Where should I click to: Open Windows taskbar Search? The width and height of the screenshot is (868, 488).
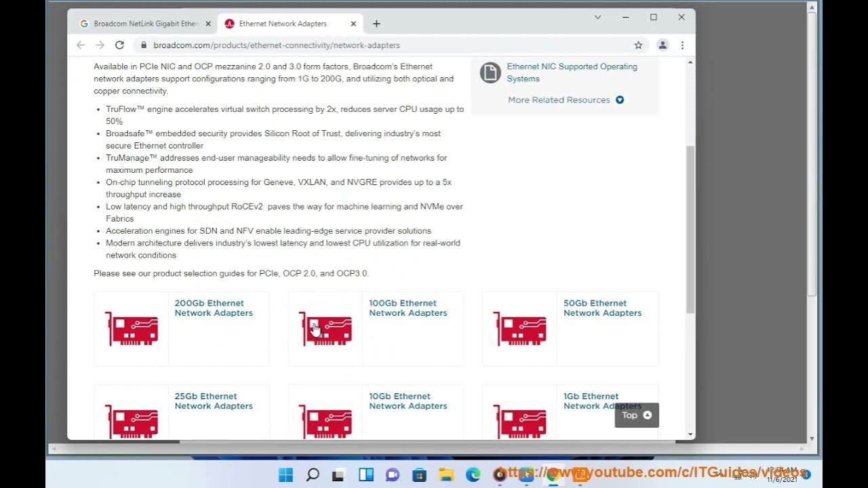coord(313,474)
